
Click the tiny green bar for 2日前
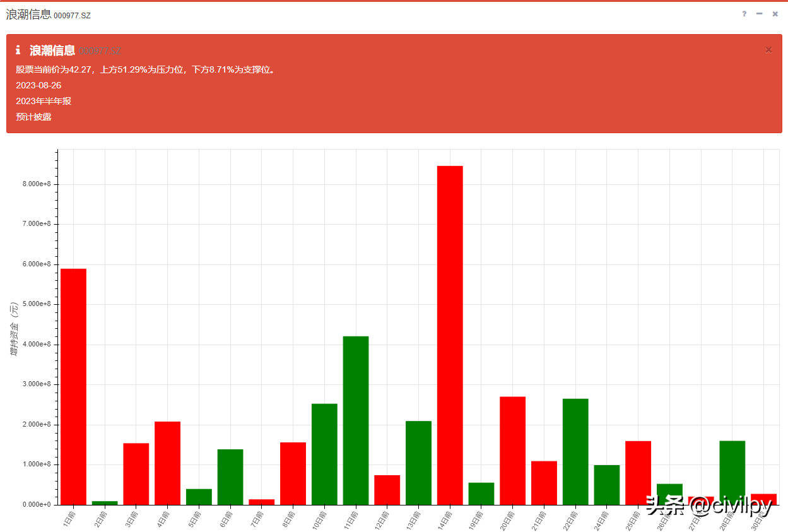click(105, 503)
